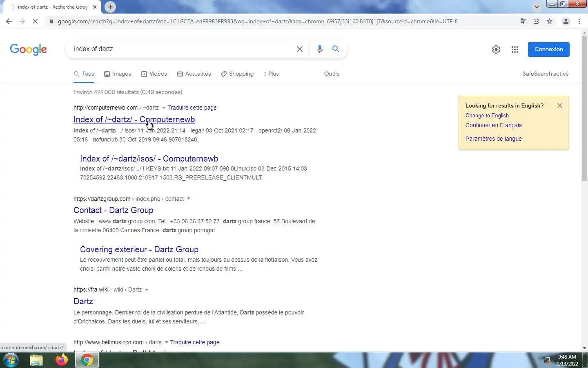The width and height of the screenshot is (588, 368).
Task: Expand the Plus menu
Action: pos(271,74)
